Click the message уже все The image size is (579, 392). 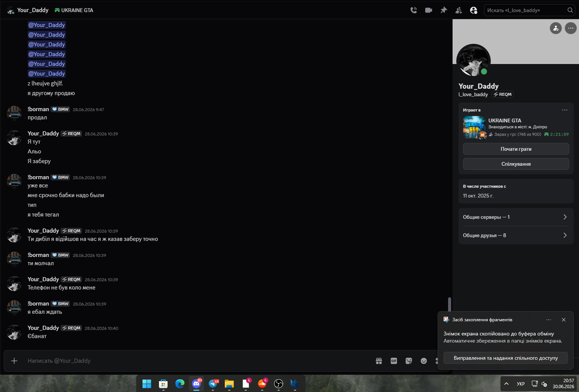point(38,185)
